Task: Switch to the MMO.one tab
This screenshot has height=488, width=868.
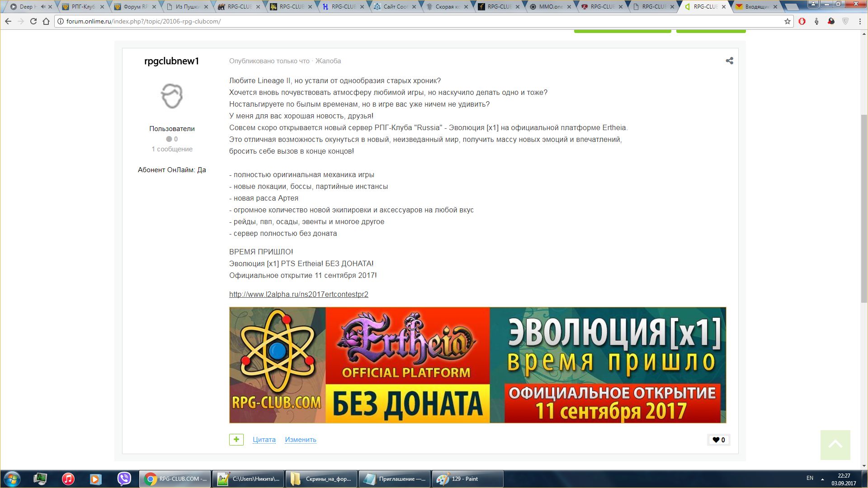Action: [551, 7]
